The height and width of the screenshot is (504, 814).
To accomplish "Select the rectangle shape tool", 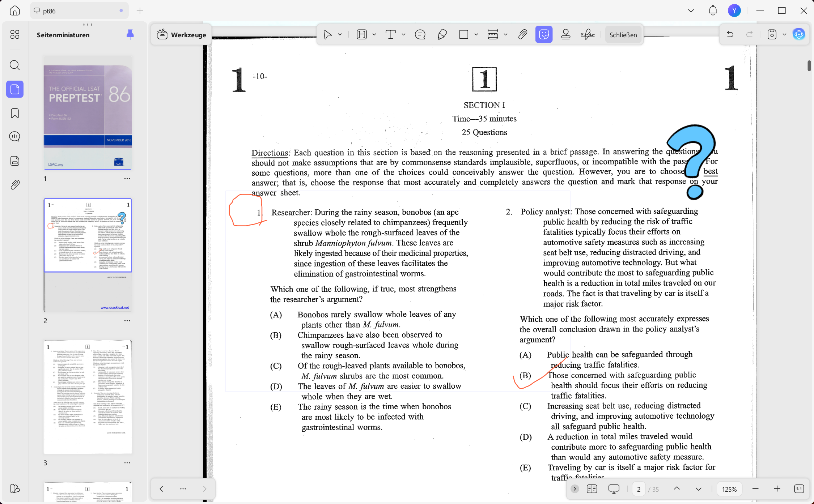I will point(464,35).
